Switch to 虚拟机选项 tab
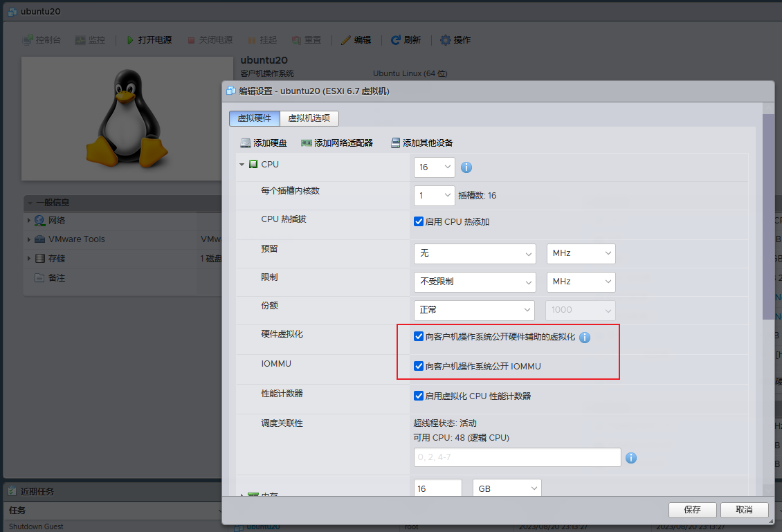782x532 pixels. (x=309, y=118)
